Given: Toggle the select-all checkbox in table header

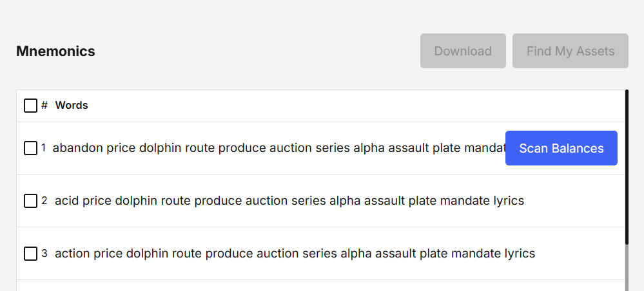Looking at the screenshot, I should coord(30,106).
